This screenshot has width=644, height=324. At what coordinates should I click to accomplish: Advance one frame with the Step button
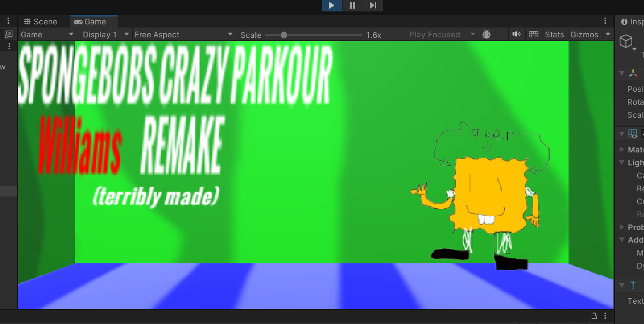tap(373, 6)
